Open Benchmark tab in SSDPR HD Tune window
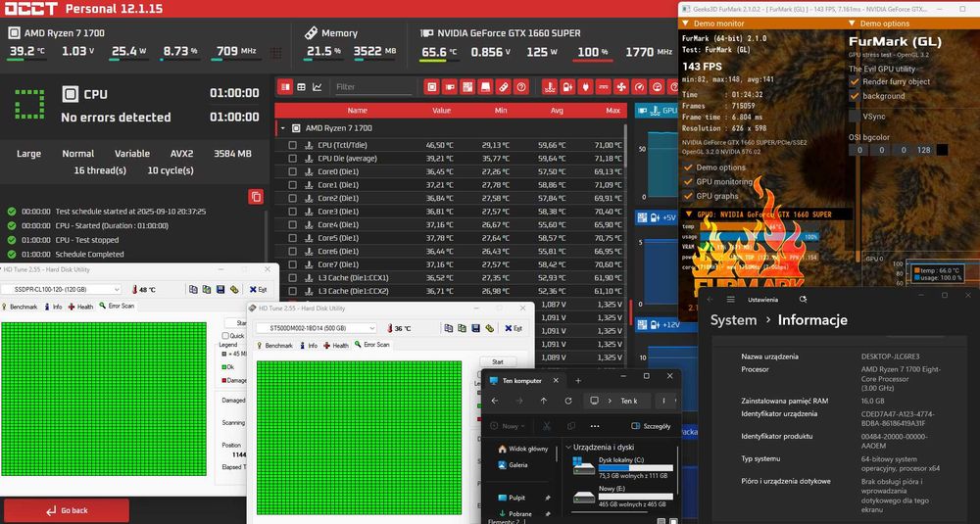Viewport: 980px width, 524px height. click(x=20, y=307)
